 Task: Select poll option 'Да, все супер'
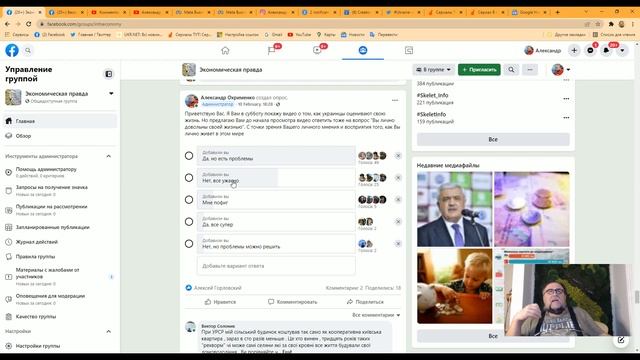[189, 222]
